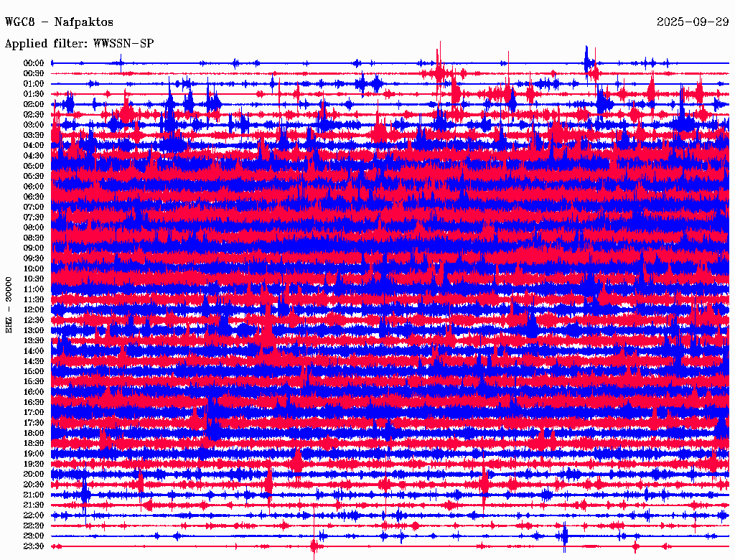Viewport: 735px width, 560px height.
Task: Click the 10:30 time label
Action: (x=34, y=279)
